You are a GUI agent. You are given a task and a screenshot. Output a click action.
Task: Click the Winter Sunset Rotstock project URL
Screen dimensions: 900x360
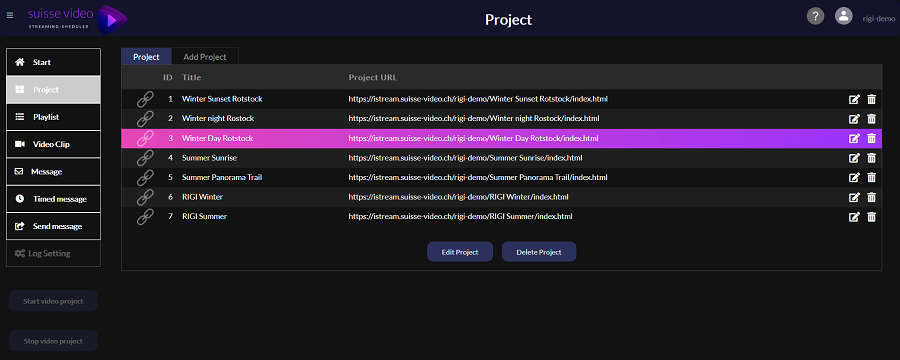[478, 99]
